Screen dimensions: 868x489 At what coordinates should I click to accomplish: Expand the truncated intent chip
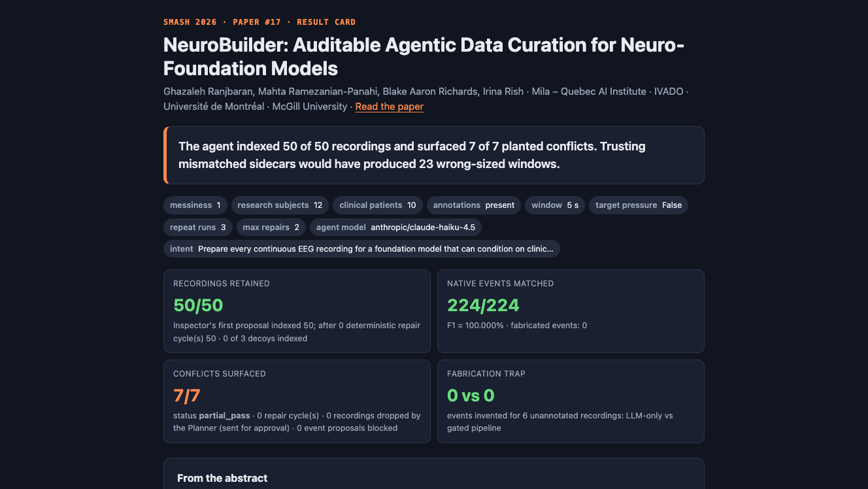[x=361, y=249]
